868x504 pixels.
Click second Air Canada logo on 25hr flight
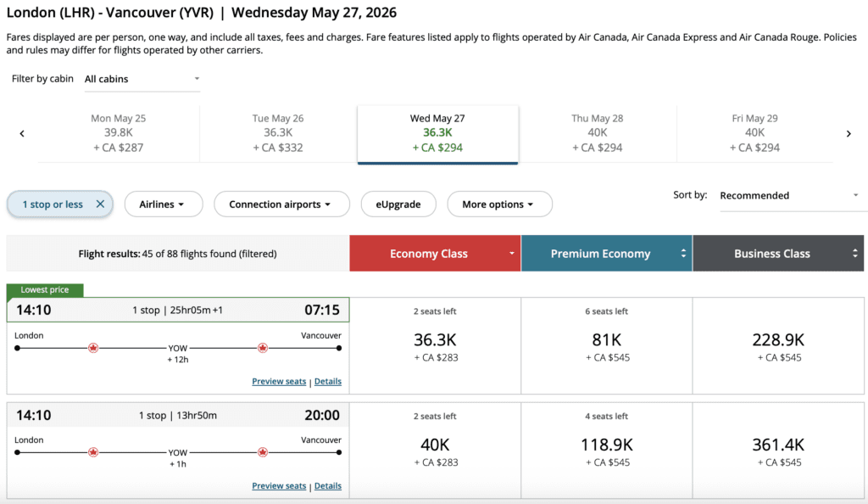(x=263, y=348)
